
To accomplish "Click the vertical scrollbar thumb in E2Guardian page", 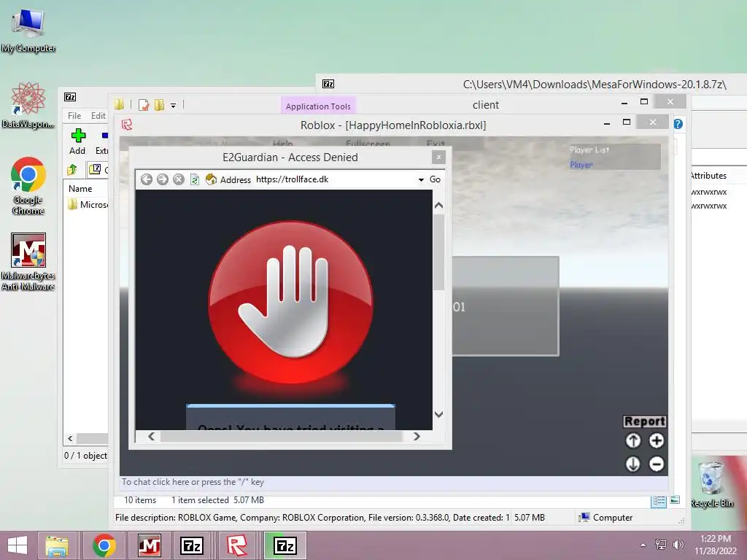I will click(x=438, y=252).
